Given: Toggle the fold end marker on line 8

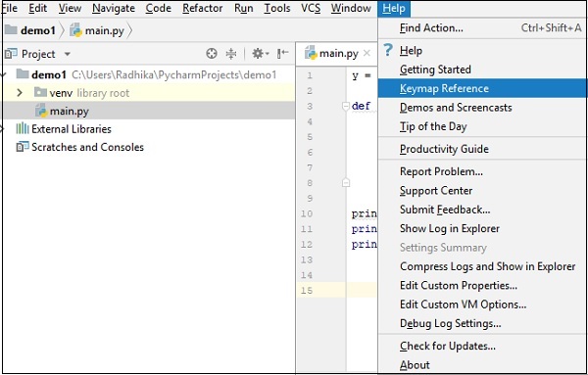Looking at the screenshot, I should click(346, 183).
